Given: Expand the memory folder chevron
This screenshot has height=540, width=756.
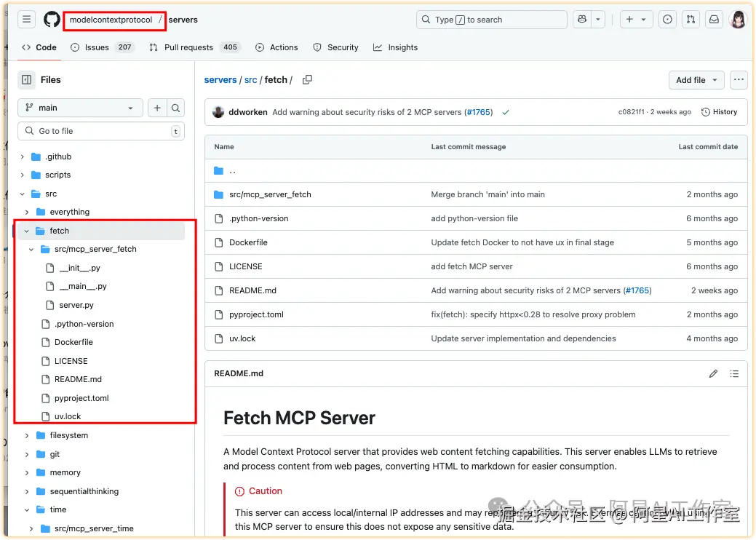Looking at the screenshot, I should tap(27, 472).
